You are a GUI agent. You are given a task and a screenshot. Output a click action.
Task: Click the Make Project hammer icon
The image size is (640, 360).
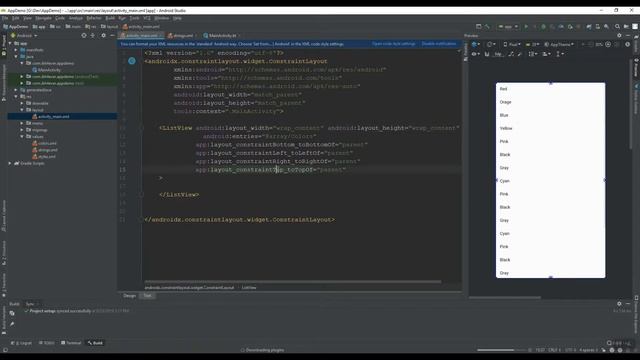pos(487,27)
